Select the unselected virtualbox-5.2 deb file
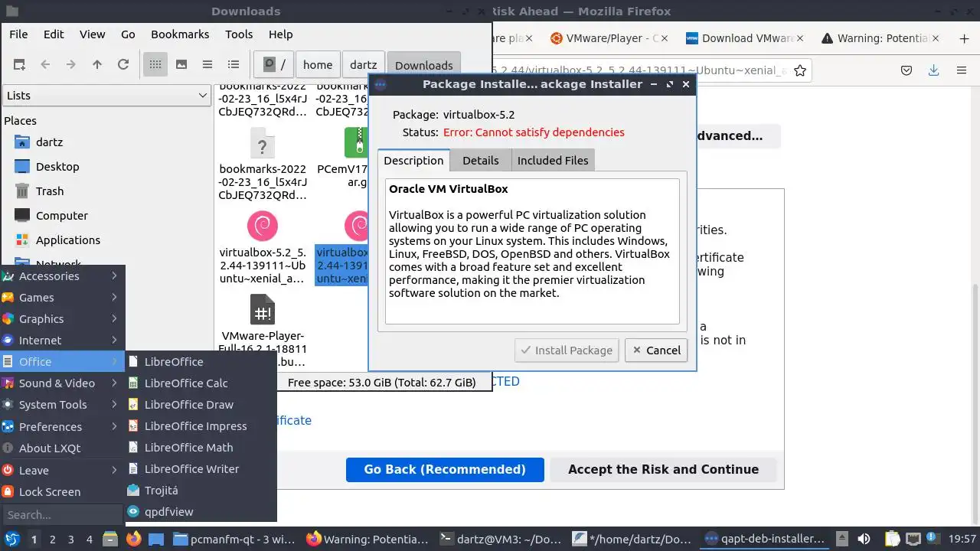 pyautogui.click(x=263, y=249)
